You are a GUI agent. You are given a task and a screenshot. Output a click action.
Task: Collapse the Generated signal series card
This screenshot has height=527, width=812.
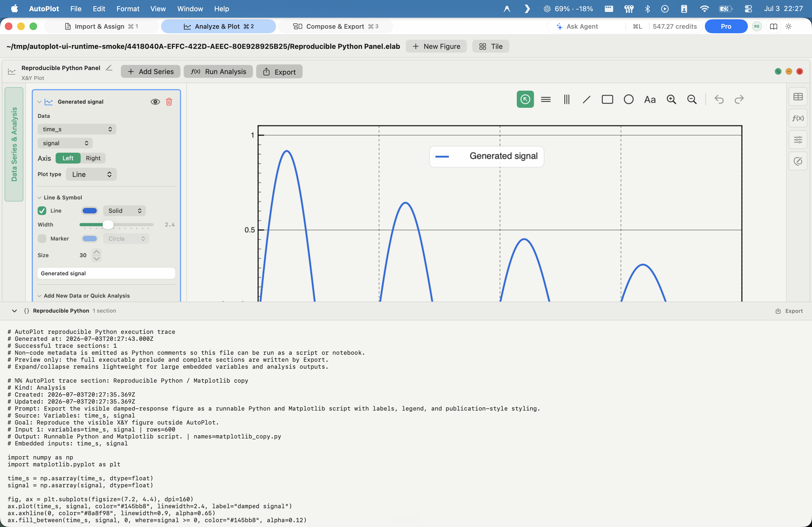point(39,102)
